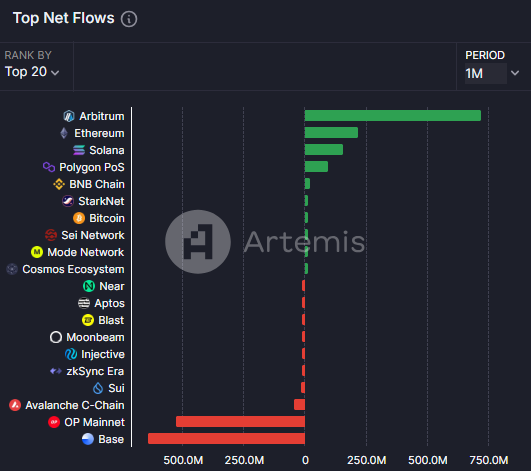Click the Top Net Flows heading

tap(64, 18)
